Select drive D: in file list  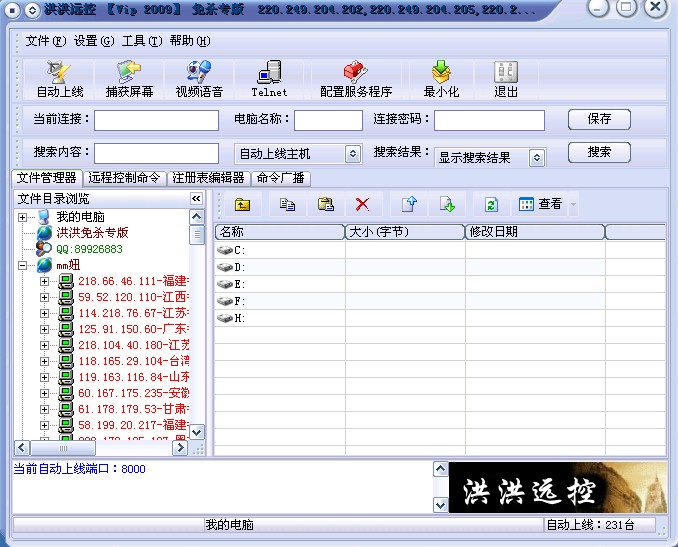[x=231, y=267]
